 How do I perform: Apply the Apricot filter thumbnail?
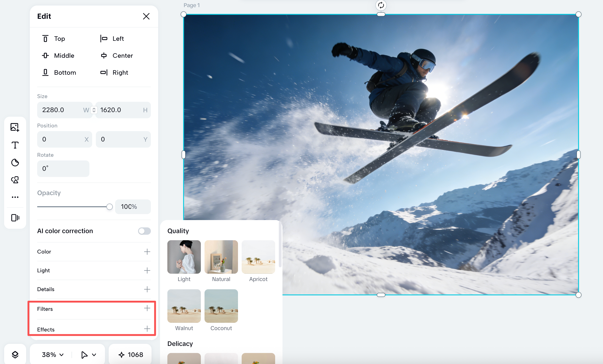pyautogui.click(x=258, y=257)
